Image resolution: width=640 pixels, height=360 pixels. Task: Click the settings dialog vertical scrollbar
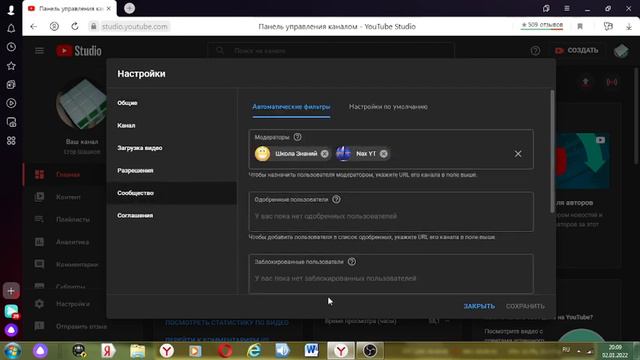pos(553,151)
